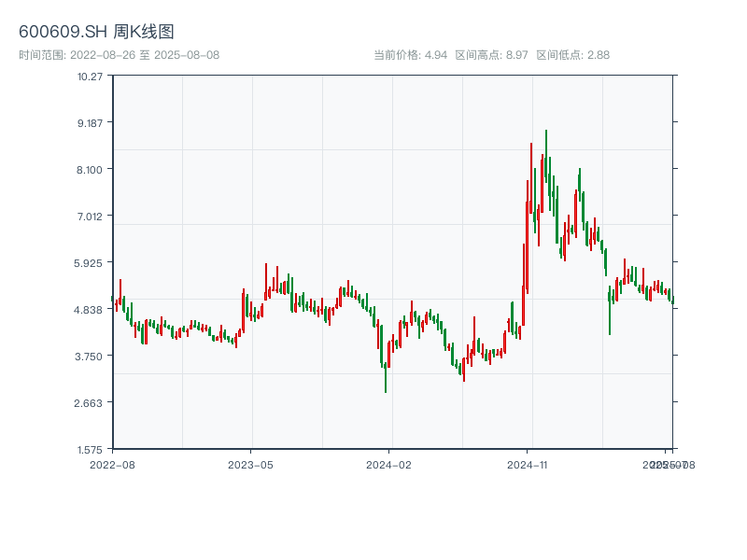
Task: Click the interval high label 区间高点: 8.97
Action: tap(492, 55)
